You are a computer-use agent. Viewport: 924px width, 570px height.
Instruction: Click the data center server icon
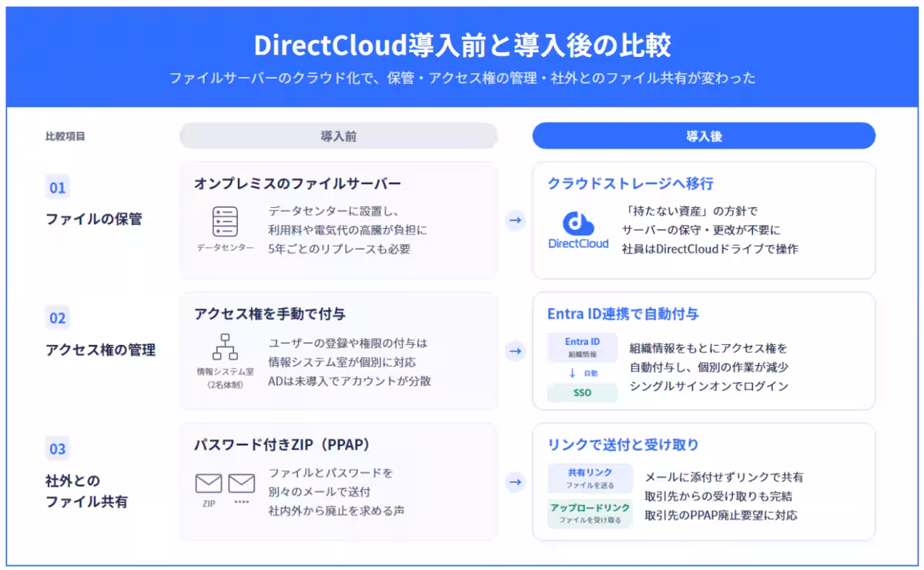pyautogui.click(x=225, y=221)
